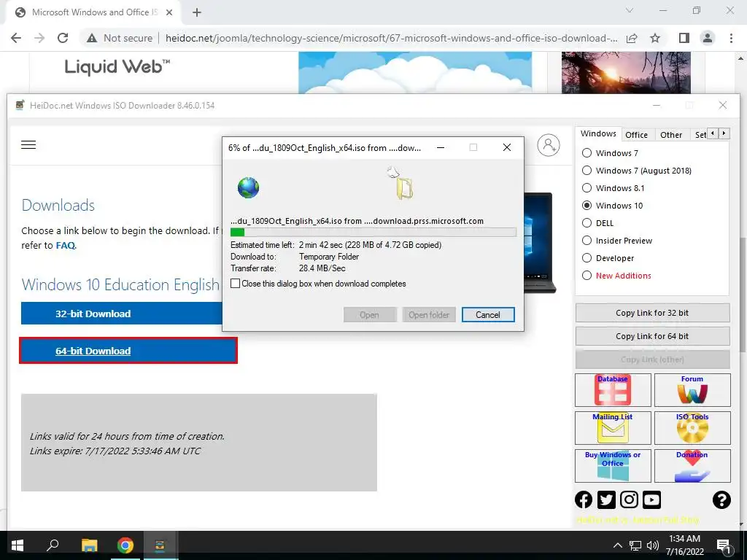
Task: Close the Microsoft Windows and Office tab
Action: click(x=169, y=13)
